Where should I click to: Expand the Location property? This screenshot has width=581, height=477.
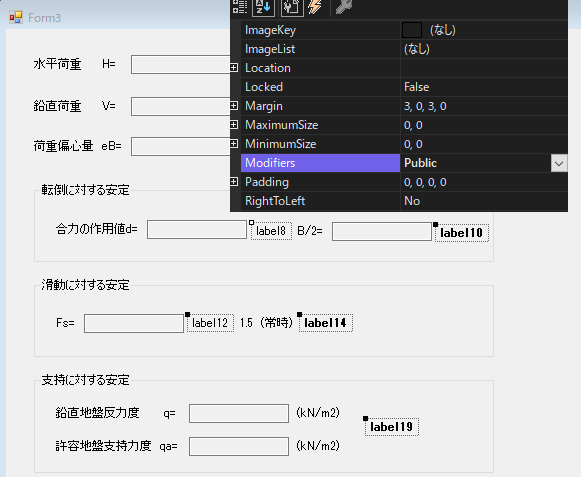(234, 68)
